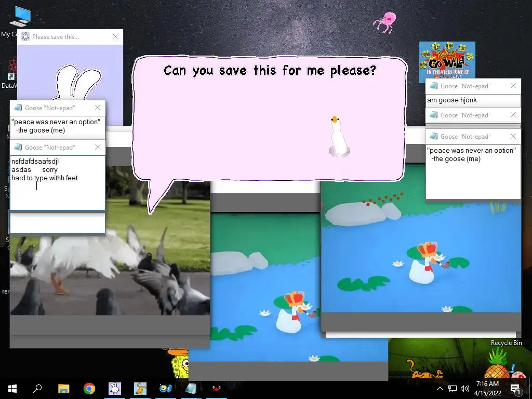Screen dimensions: 532x399
Task: Click the "nsfdafdsaafsdjl" line in Not-epad
Action: click(35, 161)
